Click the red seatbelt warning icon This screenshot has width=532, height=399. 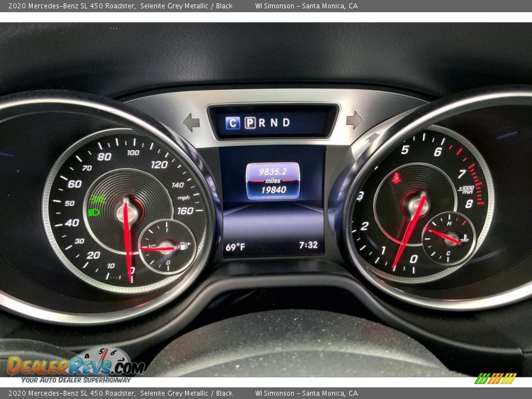tap(396, 178)
